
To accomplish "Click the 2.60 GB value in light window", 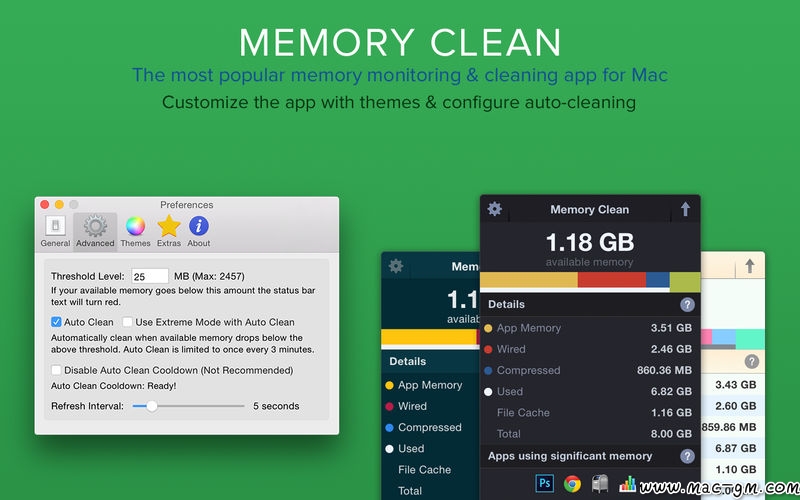I will (735, 406).
